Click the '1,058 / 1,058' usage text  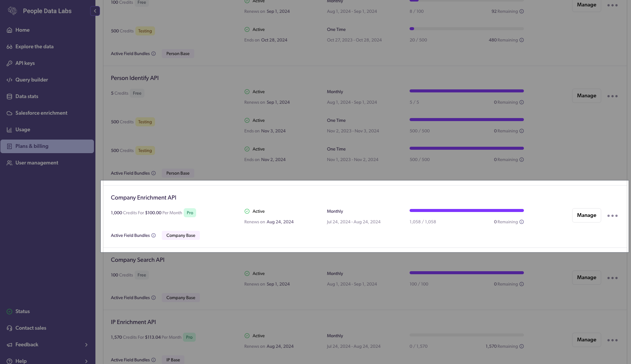point(423,222)
